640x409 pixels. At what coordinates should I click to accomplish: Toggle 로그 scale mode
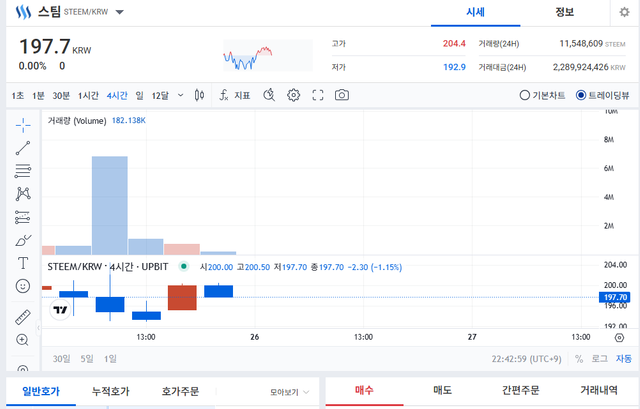[x=600, y=359]
